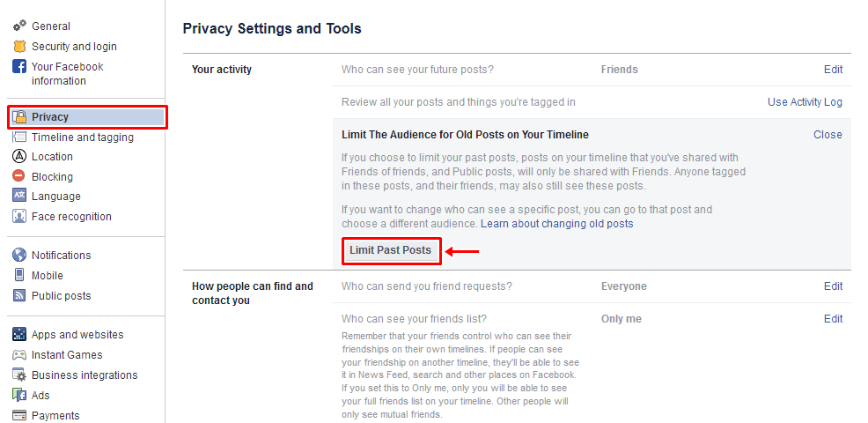Open Business integrations settings
868x423 pixels.
[x=85, y=375]
